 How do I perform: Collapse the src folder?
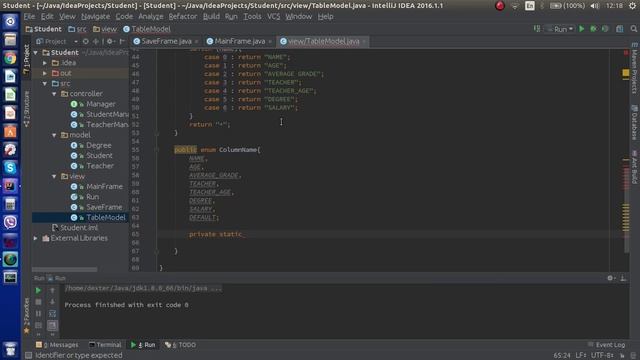point(45,83)
